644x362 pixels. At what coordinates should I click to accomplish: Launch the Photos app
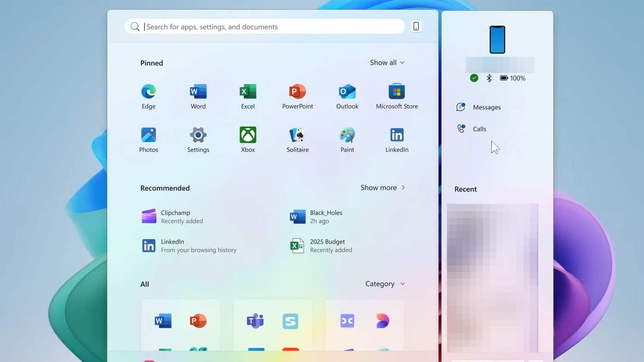pyautogui.click(x=148, y=140)
